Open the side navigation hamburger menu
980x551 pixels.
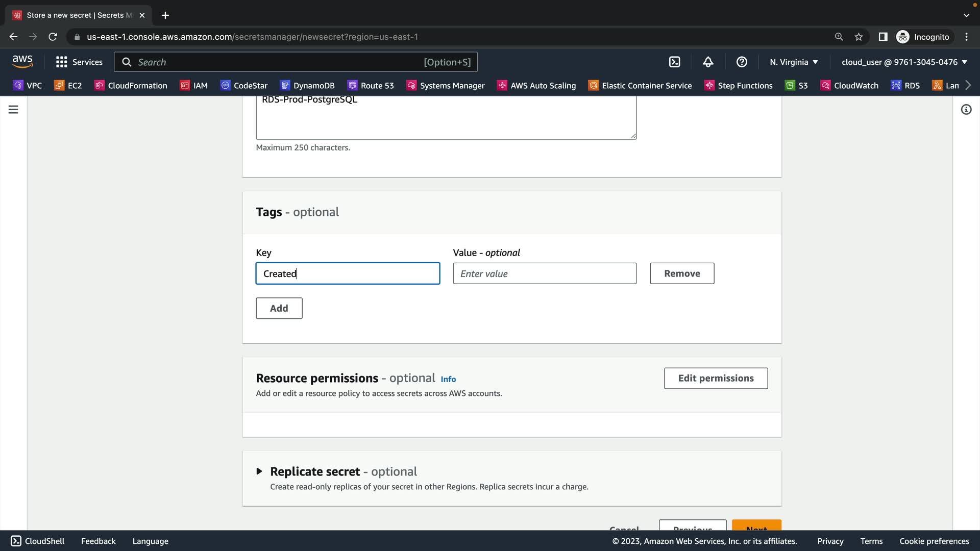(13, 110)
